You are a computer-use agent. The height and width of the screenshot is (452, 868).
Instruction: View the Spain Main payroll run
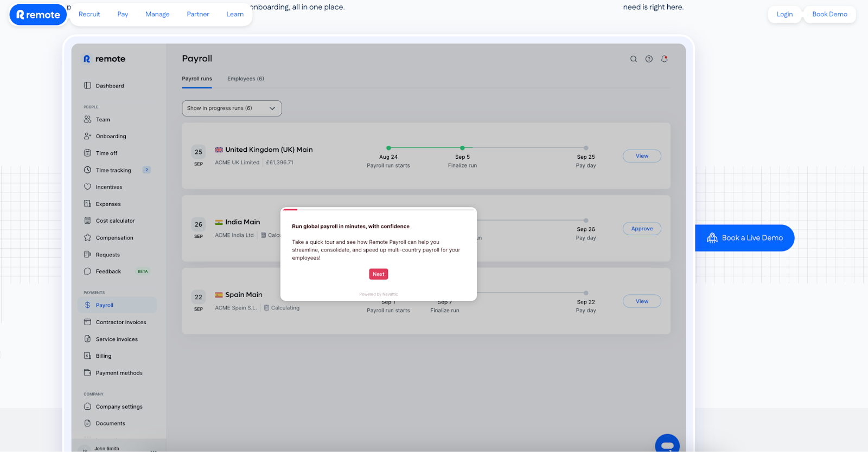click(x=642, y=301)
